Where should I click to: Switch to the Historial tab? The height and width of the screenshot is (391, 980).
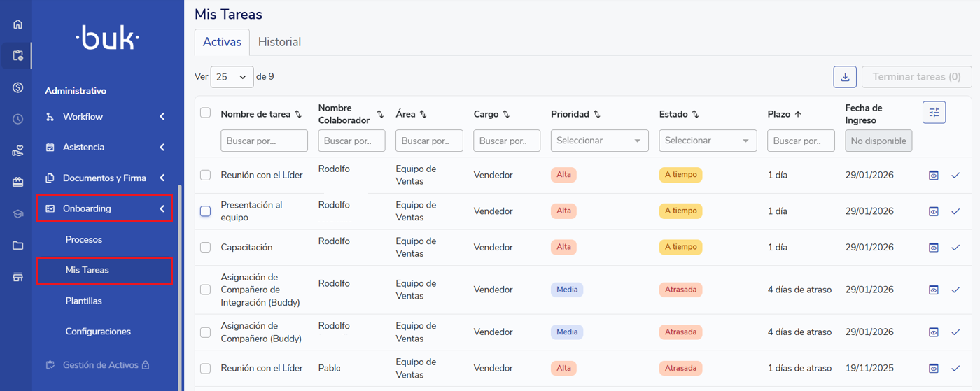279,42
